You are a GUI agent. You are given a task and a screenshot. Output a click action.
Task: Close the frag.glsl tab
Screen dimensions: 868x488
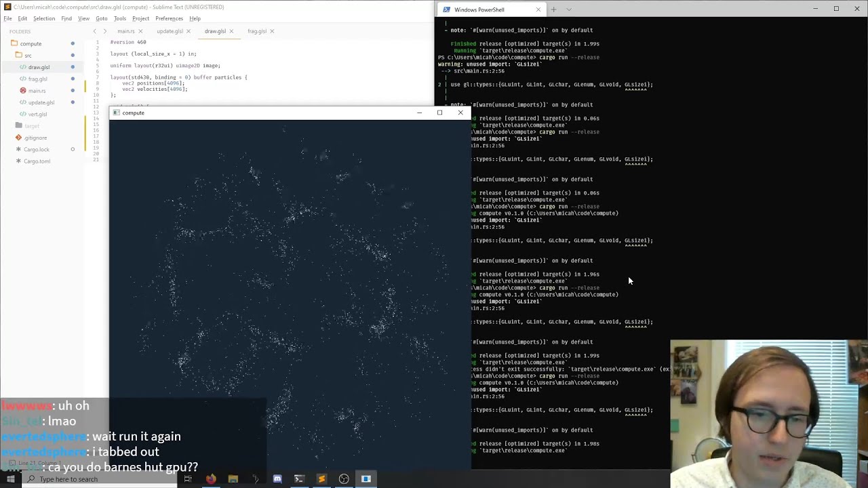point(272,31)
